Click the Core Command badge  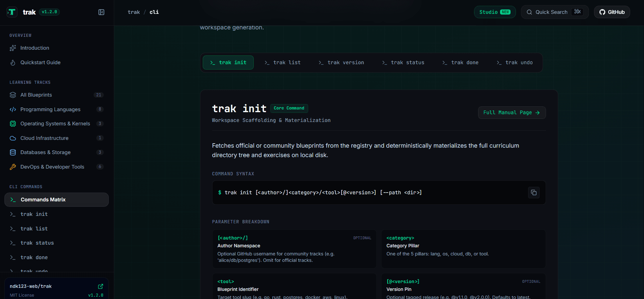click(x=289, y=108)
